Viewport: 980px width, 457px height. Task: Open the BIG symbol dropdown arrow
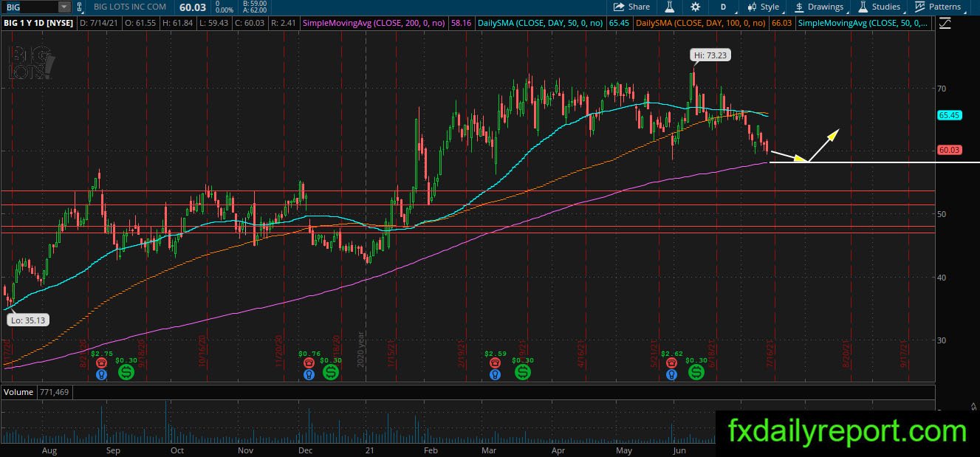[x=64, y=7]
